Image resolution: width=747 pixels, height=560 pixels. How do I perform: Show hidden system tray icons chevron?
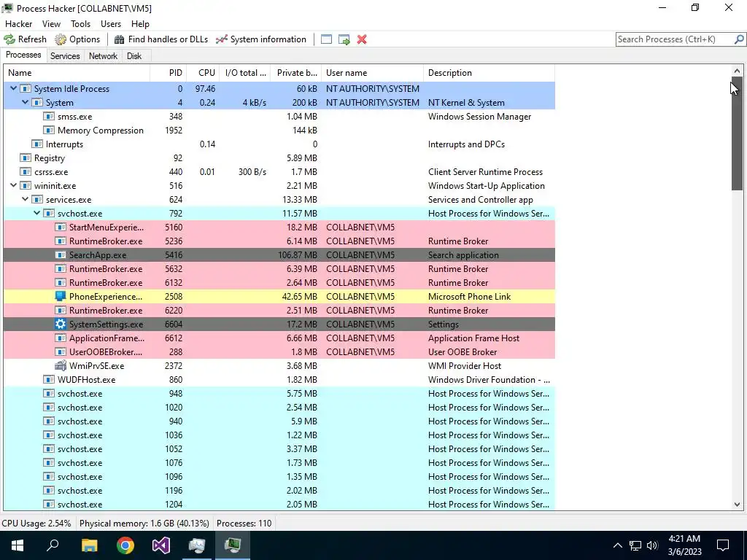pos(617,545)
